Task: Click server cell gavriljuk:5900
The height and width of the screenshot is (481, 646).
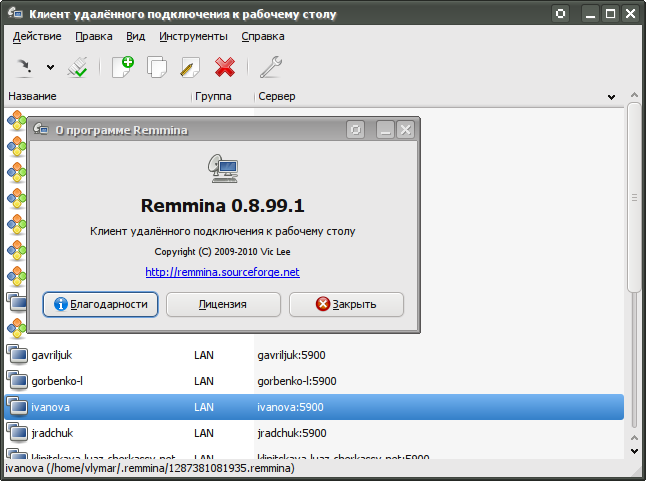Action: [291, 355]
